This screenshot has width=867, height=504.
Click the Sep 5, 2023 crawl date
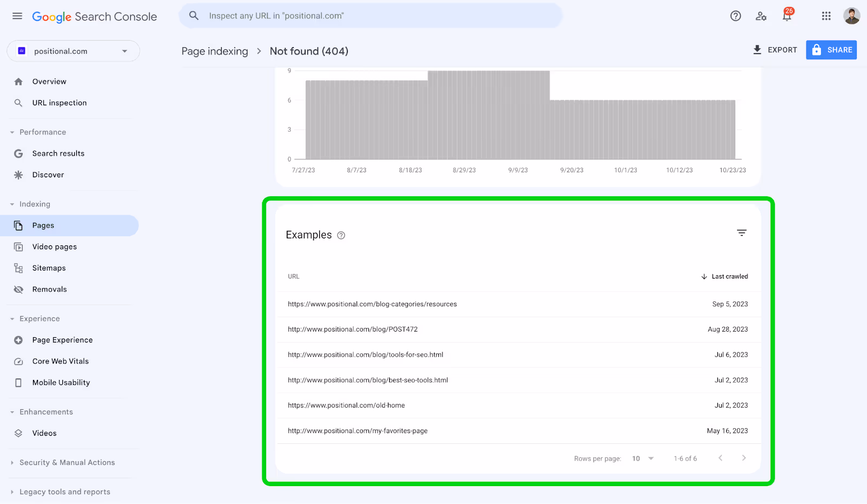[x=730, y=304]
